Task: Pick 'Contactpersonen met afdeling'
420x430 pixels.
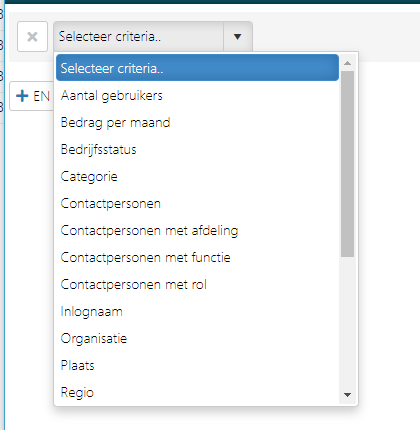Action: [x=197, y=231]
